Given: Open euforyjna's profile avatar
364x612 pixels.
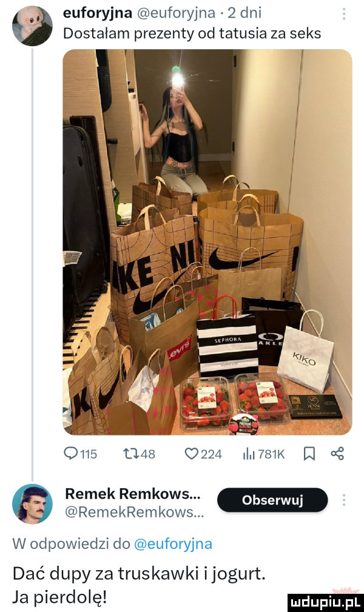Looking at the screenshot, I should tap(32, 24).
